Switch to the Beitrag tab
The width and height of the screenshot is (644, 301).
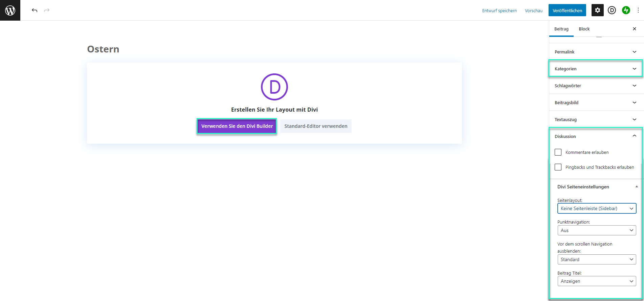click(561, 29)
